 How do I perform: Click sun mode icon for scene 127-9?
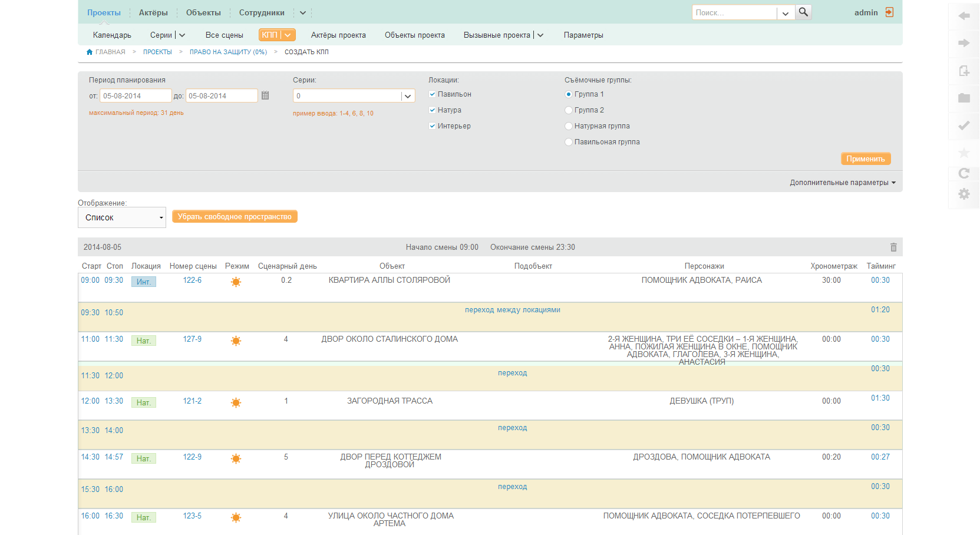click(236, 341)
